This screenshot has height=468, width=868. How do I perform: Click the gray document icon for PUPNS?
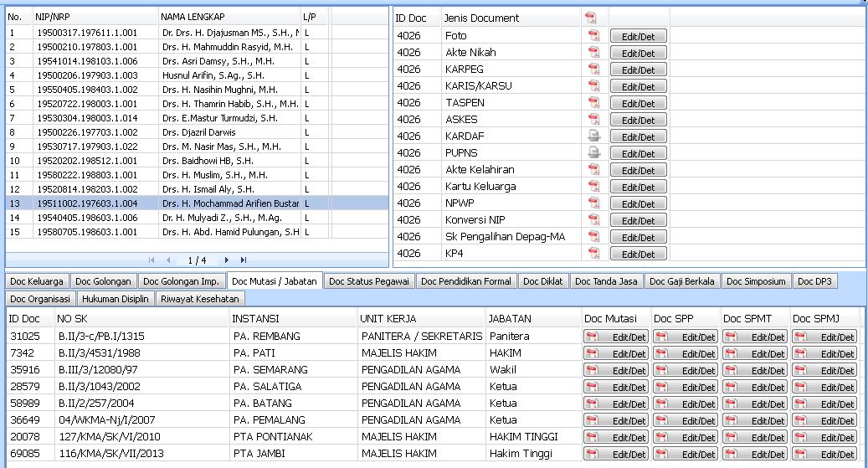[594, 153]
